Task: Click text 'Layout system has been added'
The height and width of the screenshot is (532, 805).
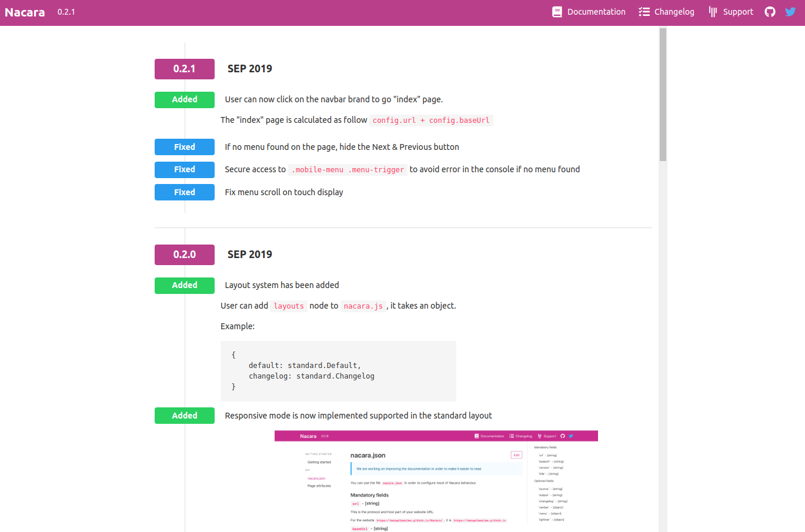Action: pyautogui.click(x=282, y=285)
